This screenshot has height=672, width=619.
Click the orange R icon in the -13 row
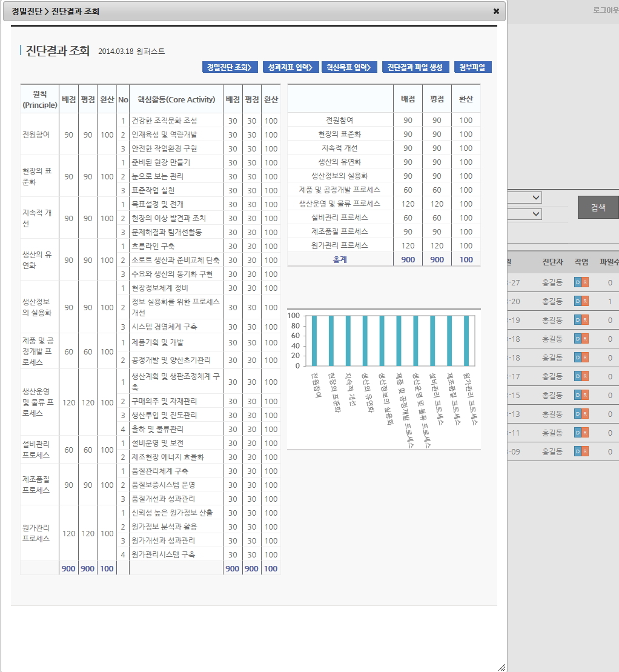(x=585, y=414)
